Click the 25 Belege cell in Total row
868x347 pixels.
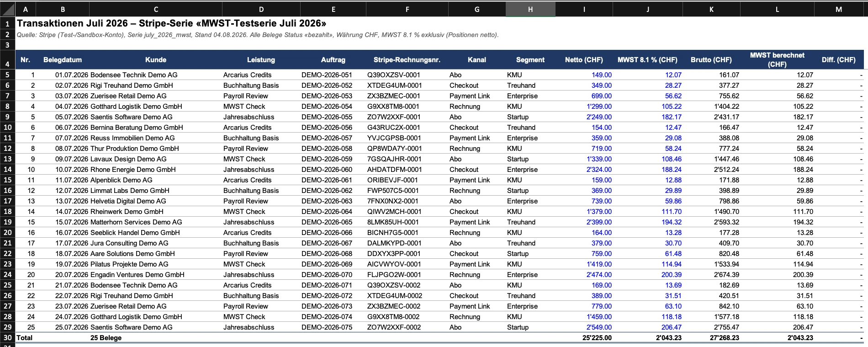point(106,338)
